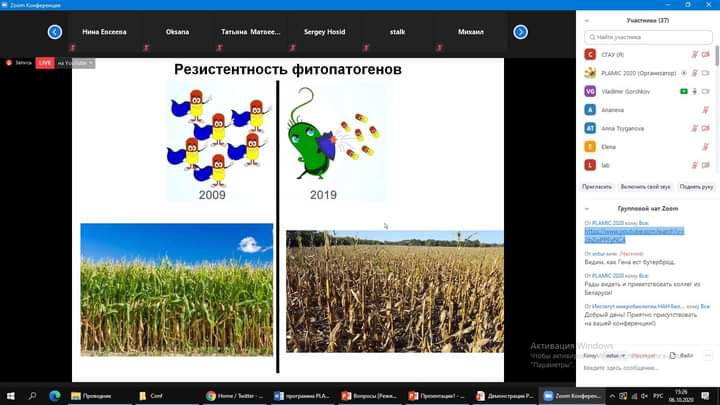Switch to PowerPoint Вопросы window
The width and height of the screenshot is (720, 405).
[x=370, y=396]
